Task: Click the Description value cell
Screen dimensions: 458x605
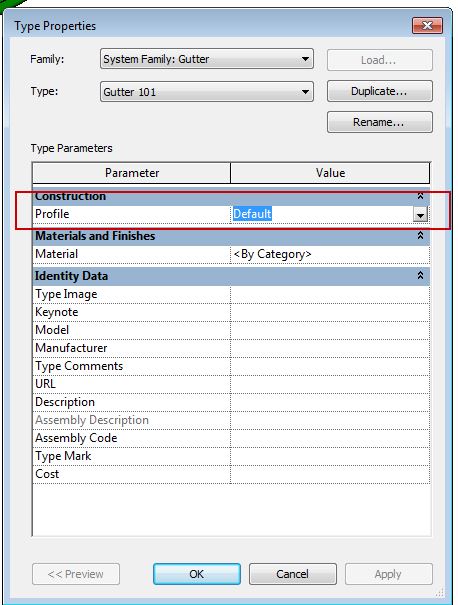Action: (330, 402)
